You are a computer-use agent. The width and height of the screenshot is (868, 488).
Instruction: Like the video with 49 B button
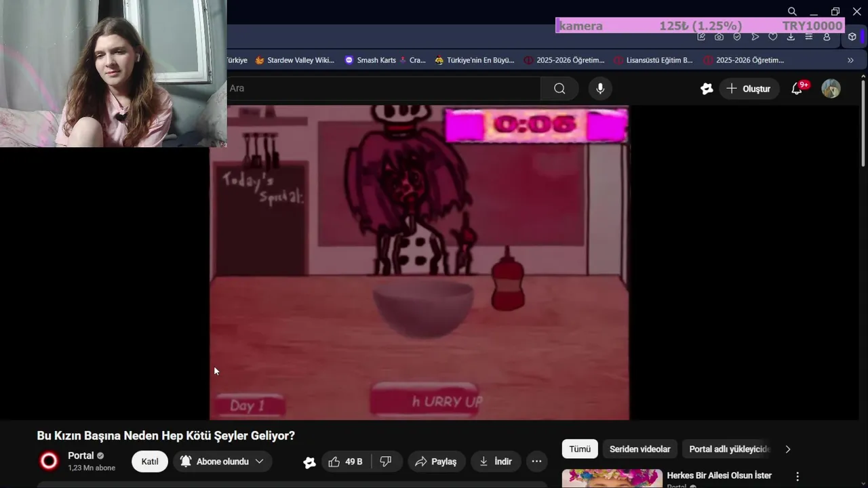point(347,462)
